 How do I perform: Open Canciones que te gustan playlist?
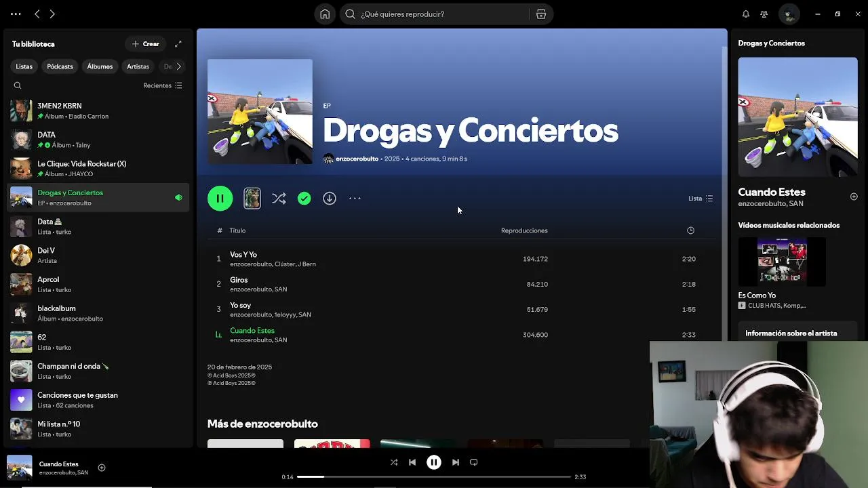click(x=98, y=400)
